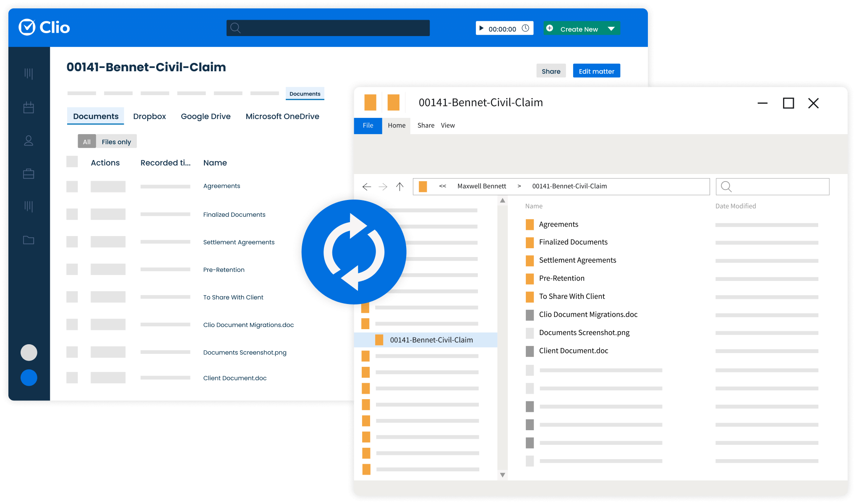This screenshot has height=504, width=856.
Task: Tick the select-all checkbox in header
Action: [x=72, y=162]
